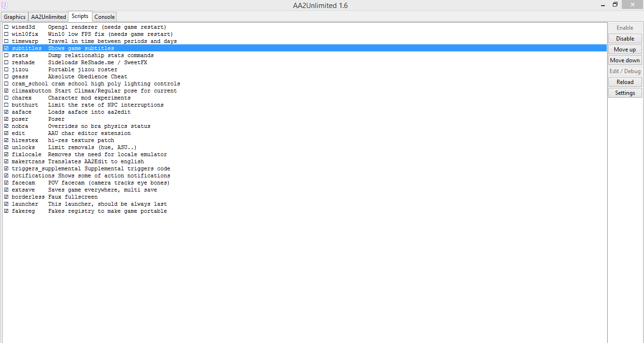Select 'Sideloads ReShade.me / SweetFX' row
Screen dimensions: 644x343
click(x=304, y=62)
